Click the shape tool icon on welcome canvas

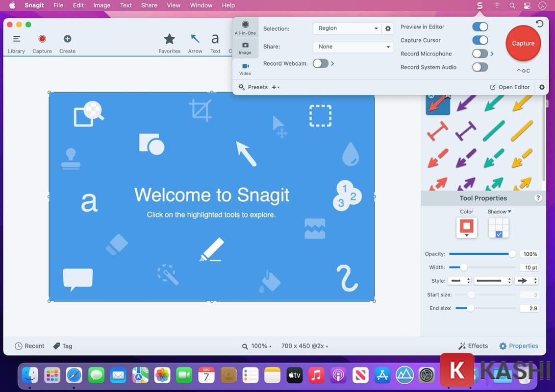[x=151, y=144]
